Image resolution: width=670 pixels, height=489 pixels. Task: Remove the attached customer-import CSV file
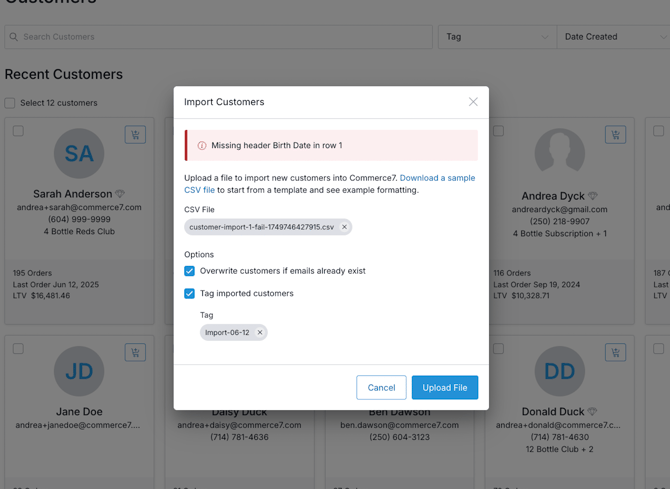tap(344, 227)
